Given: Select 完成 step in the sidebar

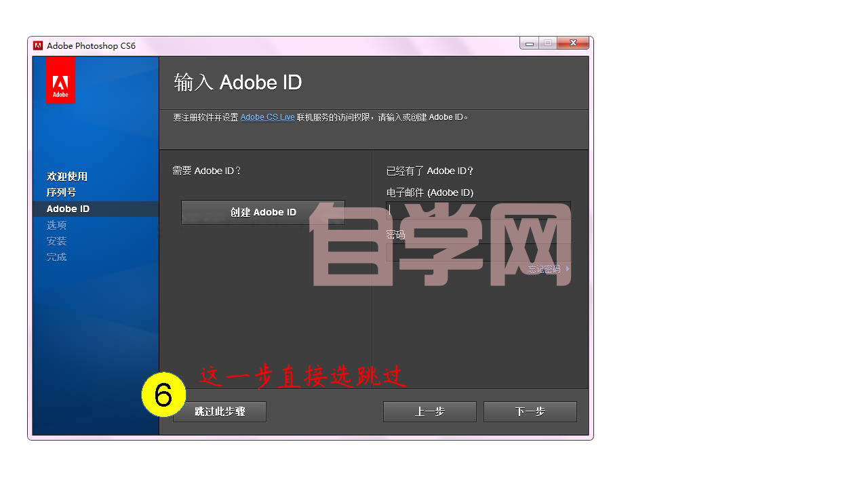Looking at the screenshot, I should 56,257.
